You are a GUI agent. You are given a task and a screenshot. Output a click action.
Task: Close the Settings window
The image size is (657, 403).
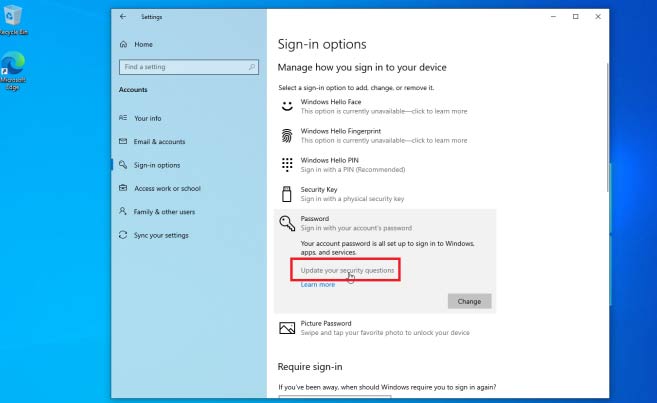point(598,17)
